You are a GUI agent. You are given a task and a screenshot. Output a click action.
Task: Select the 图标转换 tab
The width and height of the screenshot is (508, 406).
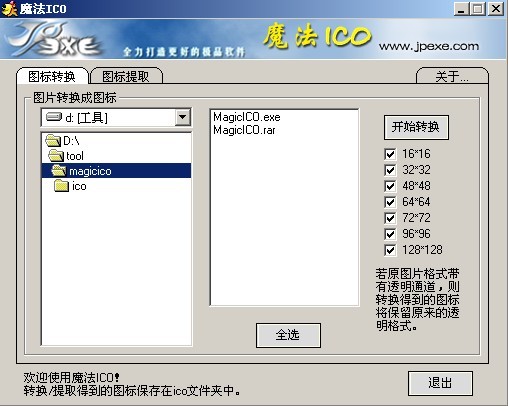pos(52,76)
